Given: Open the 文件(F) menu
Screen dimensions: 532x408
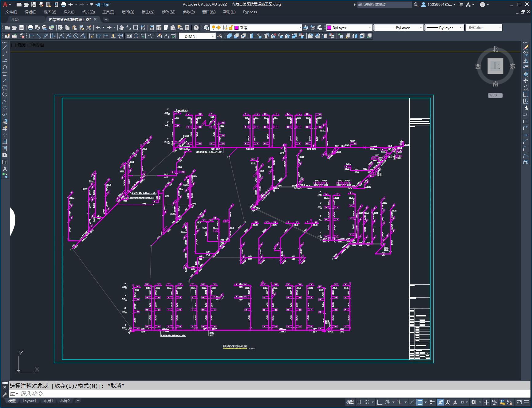Looking at the screenshot, I should point(11,12).
